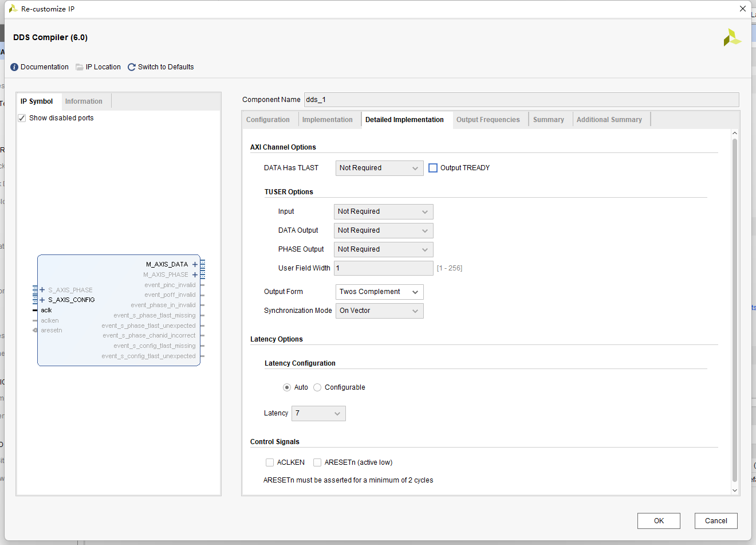Enable the ACLKEN checkbox
This screenshot has width=756, height=545.
[x=270, y=462]
